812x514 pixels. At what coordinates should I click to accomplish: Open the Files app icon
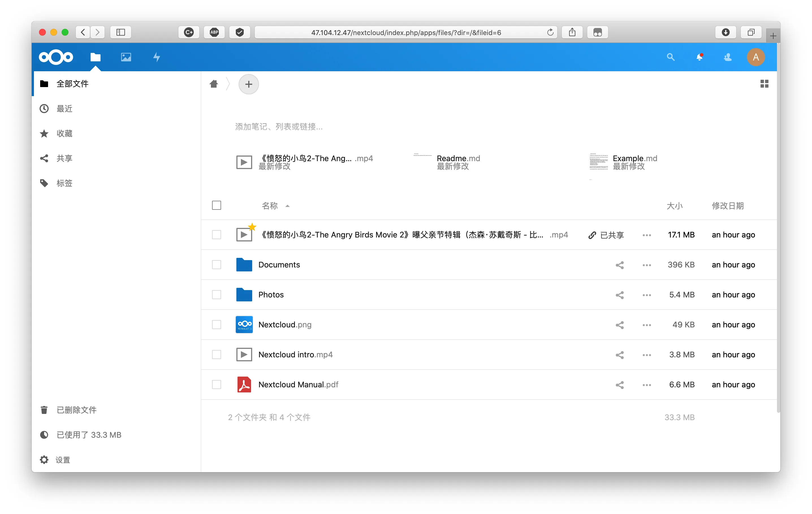[96, 57]
